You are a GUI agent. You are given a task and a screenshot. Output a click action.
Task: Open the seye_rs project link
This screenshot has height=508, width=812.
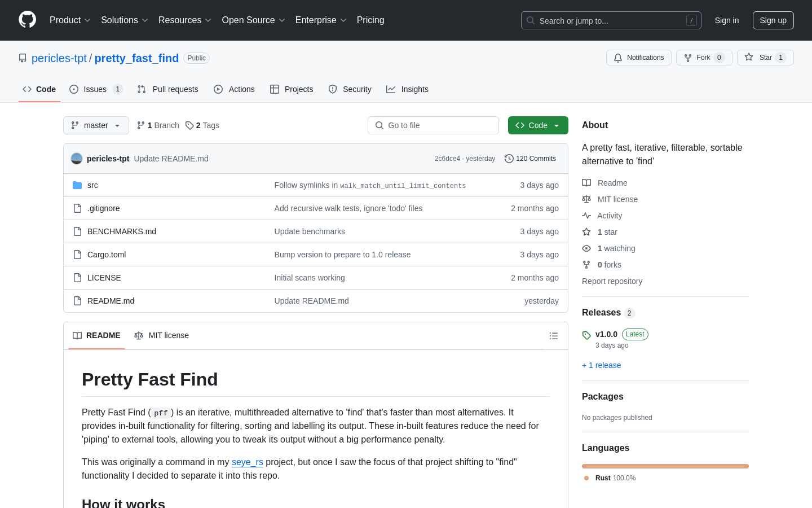[248, 462]
